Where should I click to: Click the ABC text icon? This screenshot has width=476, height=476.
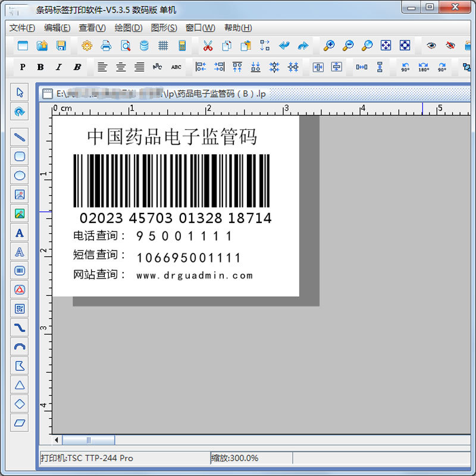[x=176, y=67]
